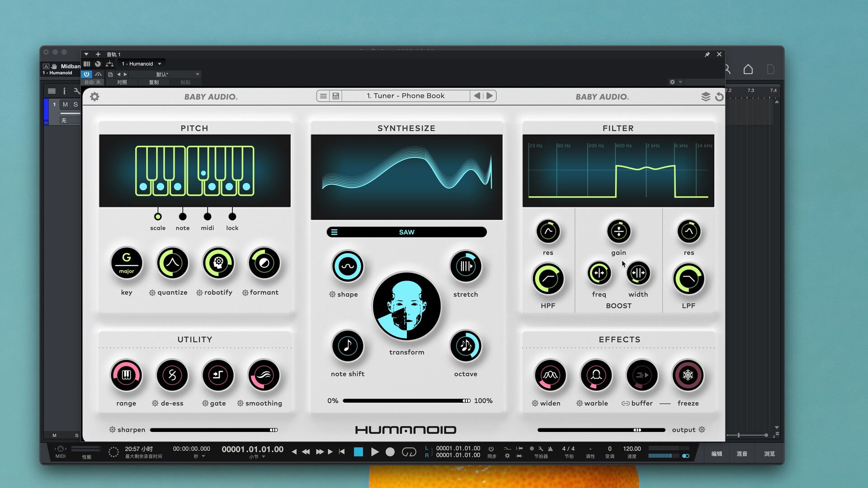Click the 复制 copy button
The image size is (868, 488).
coord(154,82)
